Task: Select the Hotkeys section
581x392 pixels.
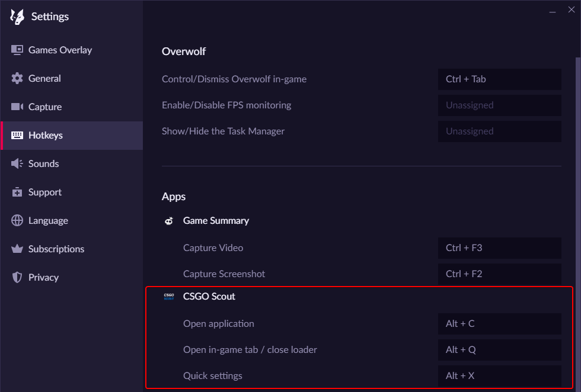Action: pos(72,136)
